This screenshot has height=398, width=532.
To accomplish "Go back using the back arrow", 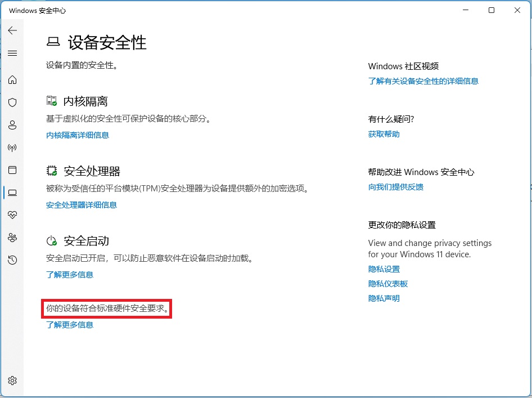I will [12, 30].
